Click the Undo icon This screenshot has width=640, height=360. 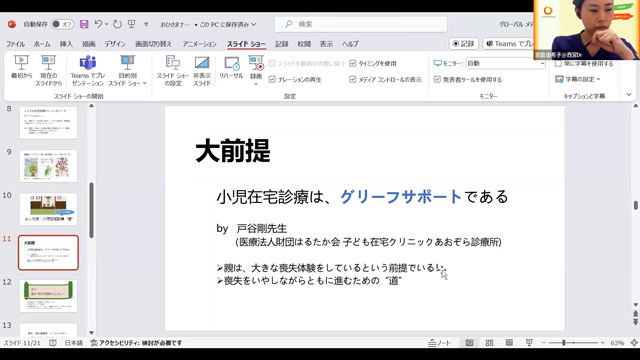click(98, 24)
